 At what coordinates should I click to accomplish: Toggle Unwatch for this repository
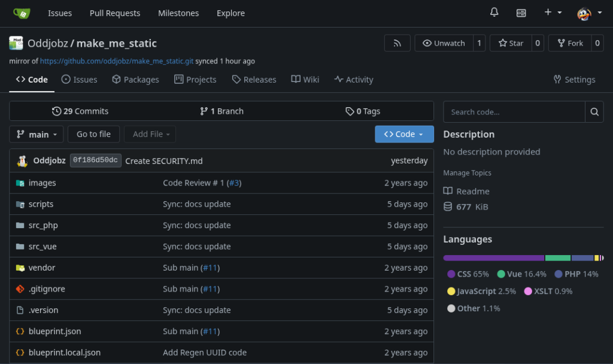[444, 43]
